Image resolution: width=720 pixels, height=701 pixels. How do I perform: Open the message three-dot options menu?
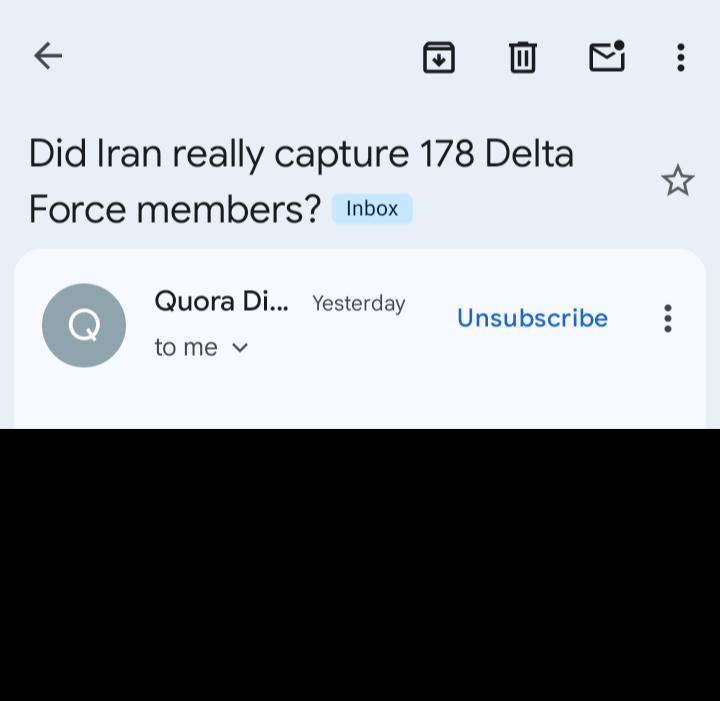tap(667, 318)
